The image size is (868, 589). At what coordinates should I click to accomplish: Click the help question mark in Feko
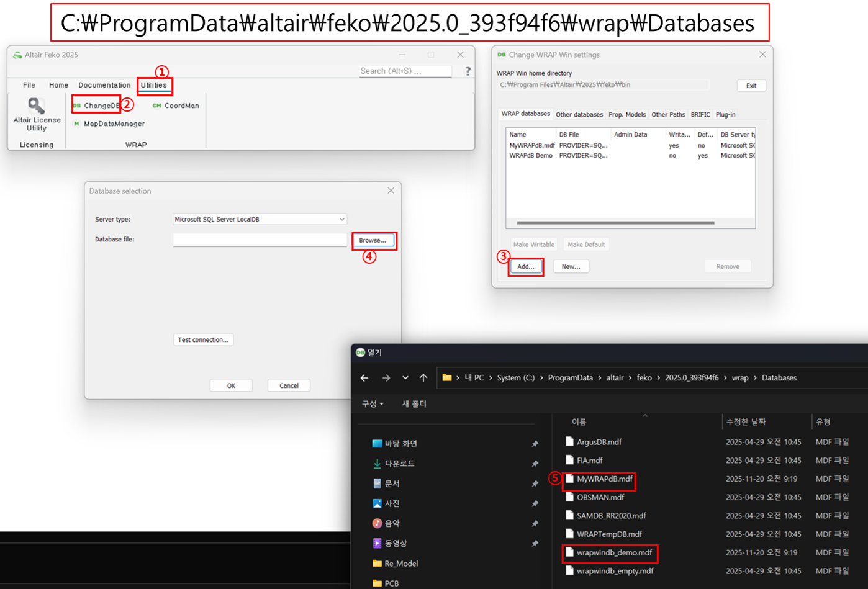point(468,71)
